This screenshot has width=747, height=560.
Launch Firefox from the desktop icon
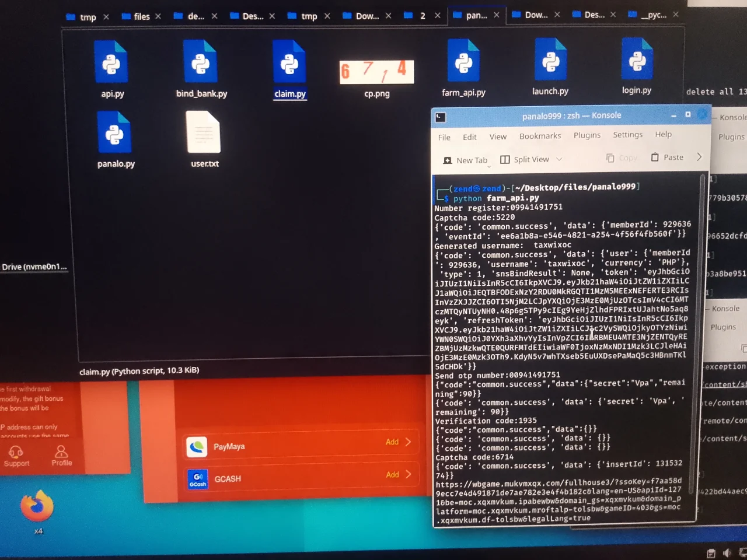37,506
